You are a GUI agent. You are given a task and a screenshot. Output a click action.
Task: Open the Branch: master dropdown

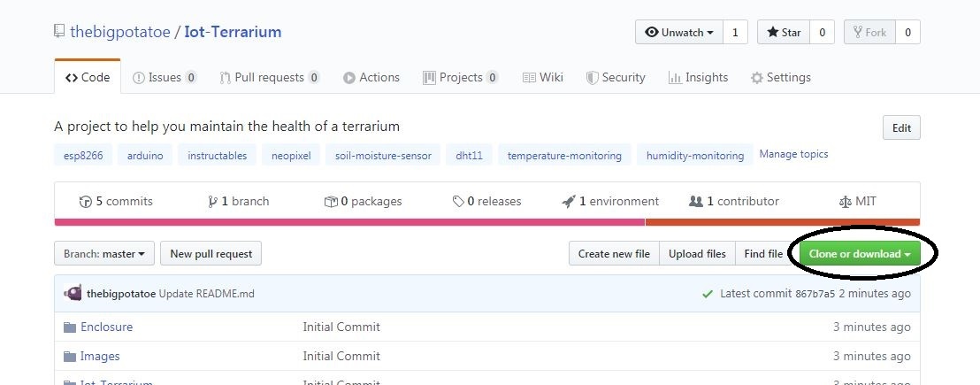point(104,254)
